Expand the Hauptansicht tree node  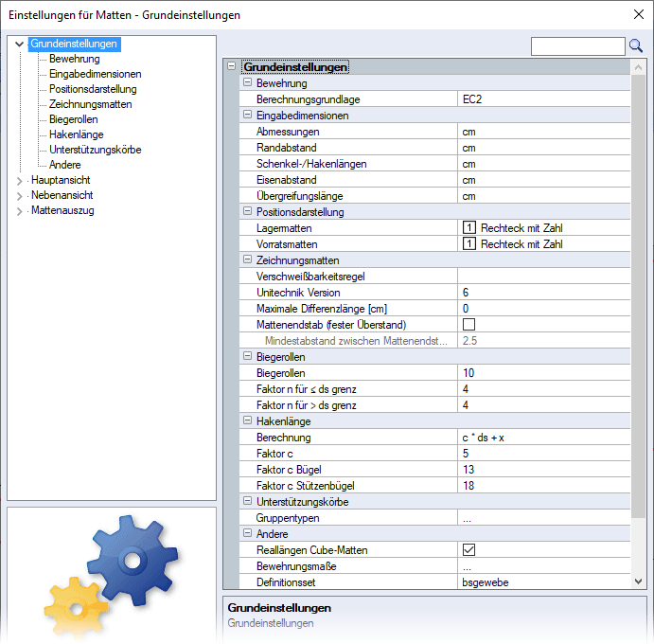coord(19,181)
